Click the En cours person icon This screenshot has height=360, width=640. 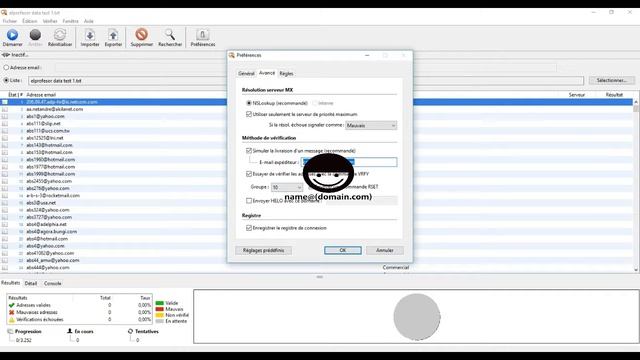pyautogui.click(x=70, y=331)
